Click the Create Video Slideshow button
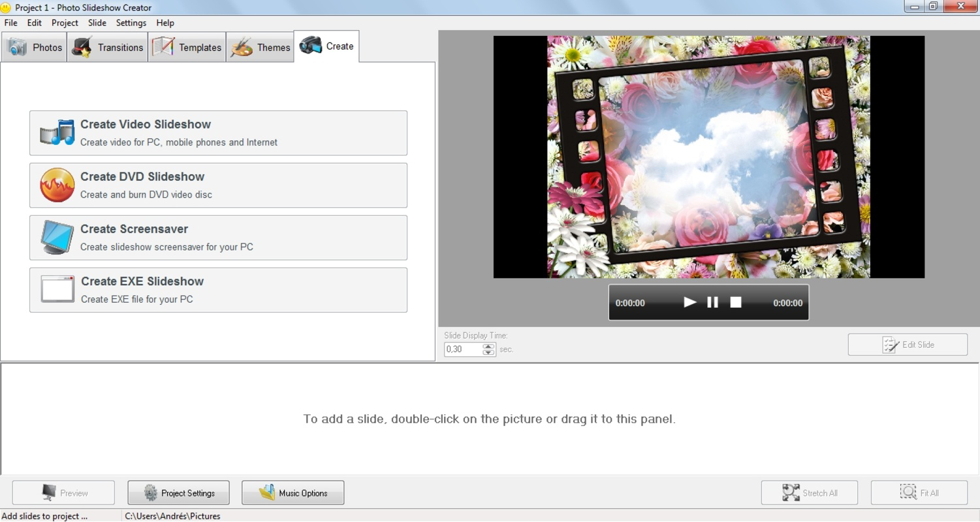This screenshot has width=980, height=522. (218, 133)
